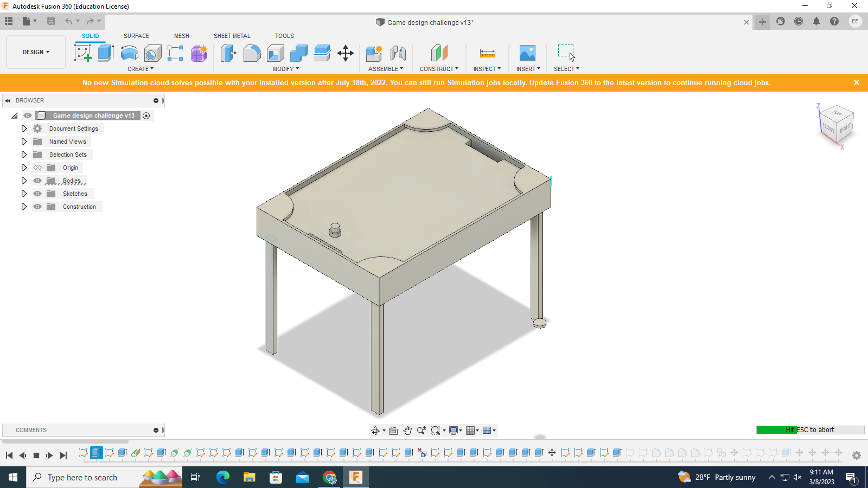Open the Surface workspace tab
Viewport: 868px width, 488px height.
click(136, 36)
